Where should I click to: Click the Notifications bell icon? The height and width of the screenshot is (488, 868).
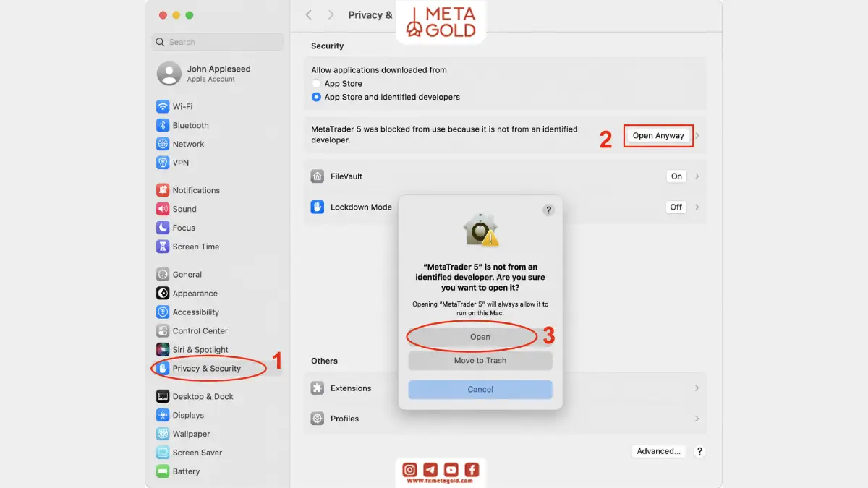point(163,190)
